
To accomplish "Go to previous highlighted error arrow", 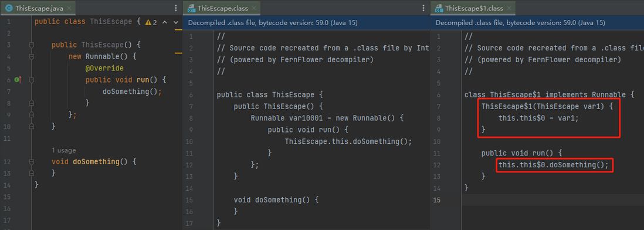I will click(165, 22).
